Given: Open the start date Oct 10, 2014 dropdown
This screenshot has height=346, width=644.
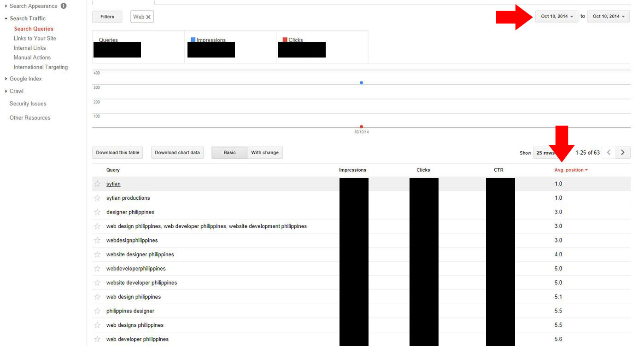Looking at the screenshot, I should point(556,17).
